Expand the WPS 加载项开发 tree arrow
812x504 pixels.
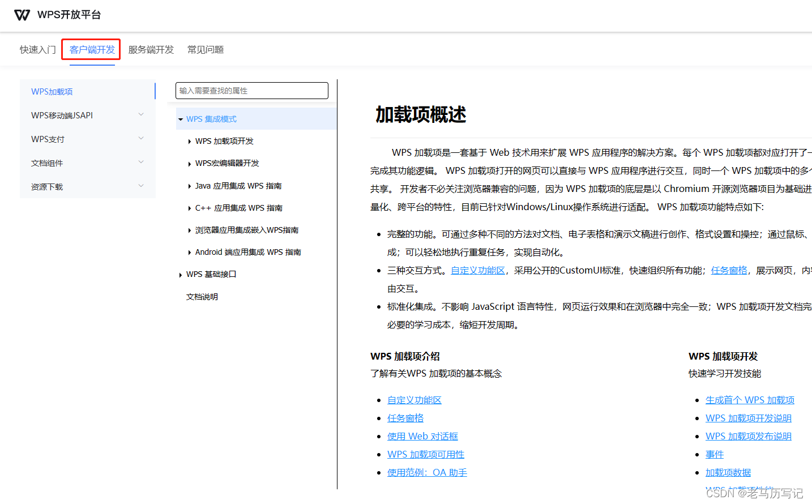click(190, 142)
